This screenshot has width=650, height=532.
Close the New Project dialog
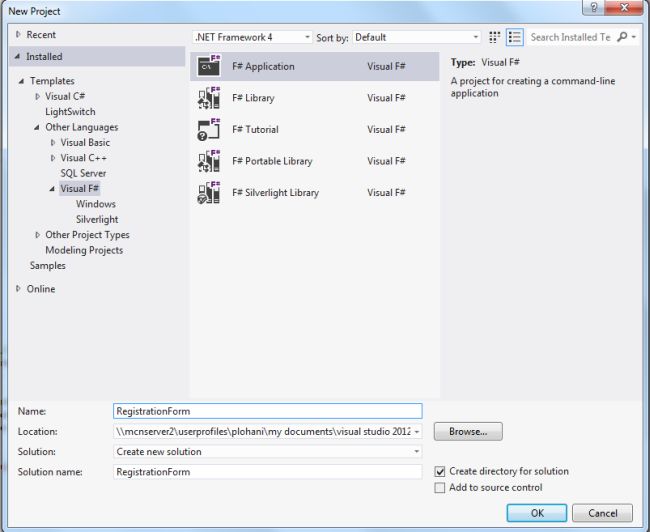(624, 8)
